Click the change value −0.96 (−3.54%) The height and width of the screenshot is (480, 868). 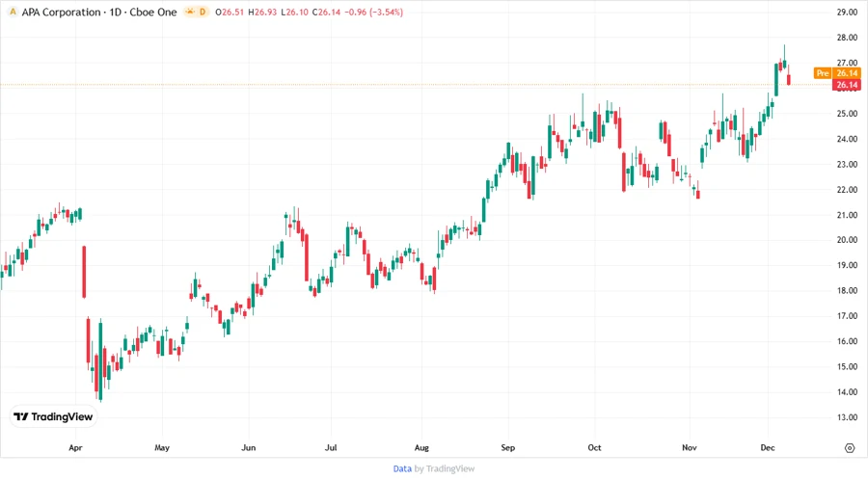pos(373,12)
